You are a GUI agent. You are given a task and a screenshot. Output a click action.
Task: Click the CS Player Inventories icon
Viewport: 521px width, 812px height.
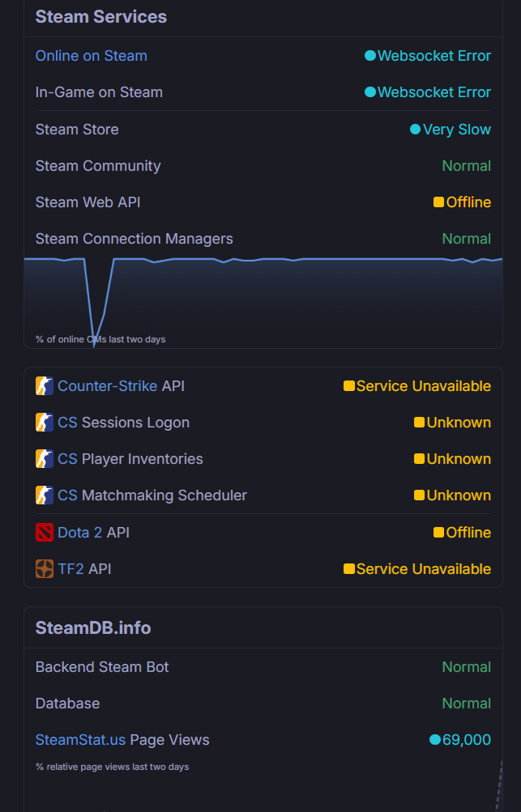pos(45,459)
